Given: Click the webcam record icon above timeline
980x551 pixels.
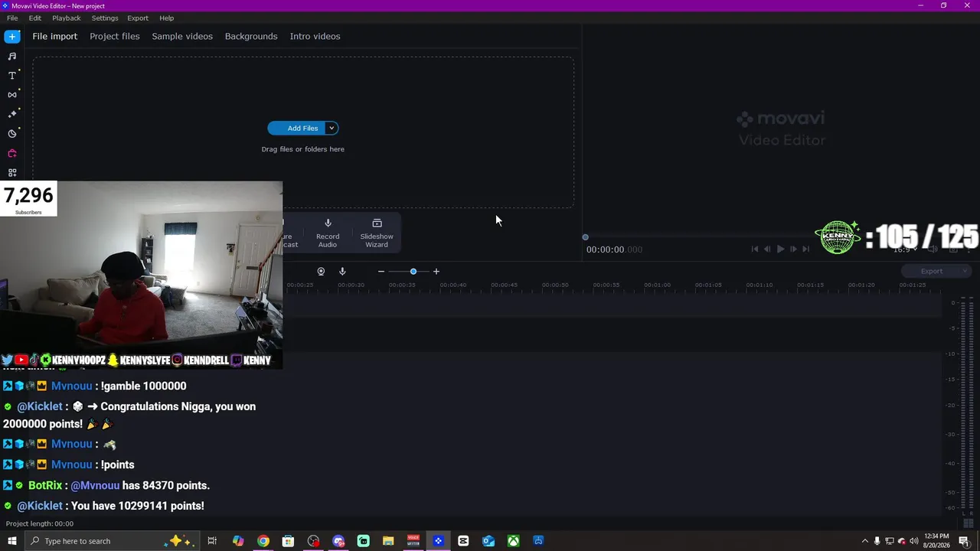Looking at the screenshot, I should pyautogui.click(x=321, y=272).
